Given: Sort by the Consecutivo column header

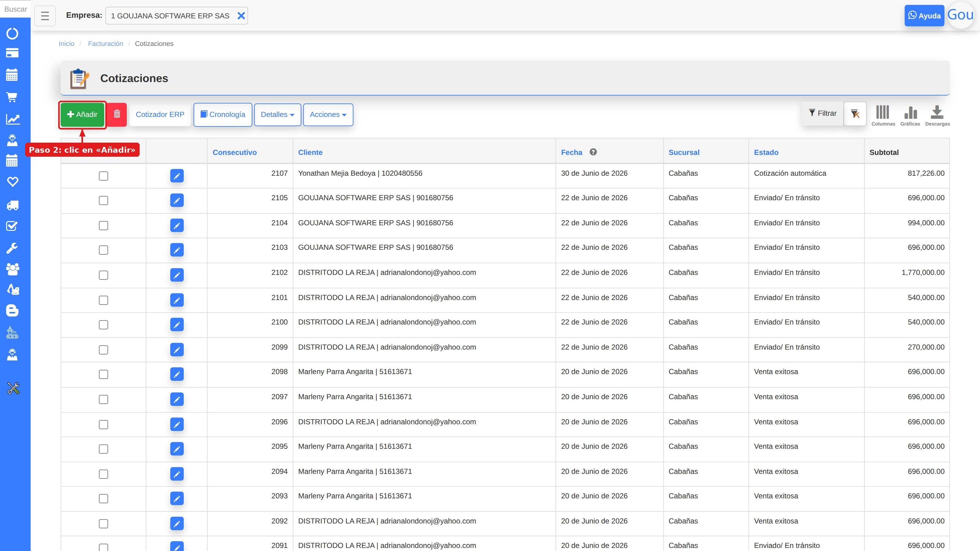Looking at the screenshot, I should pos(234,152).
